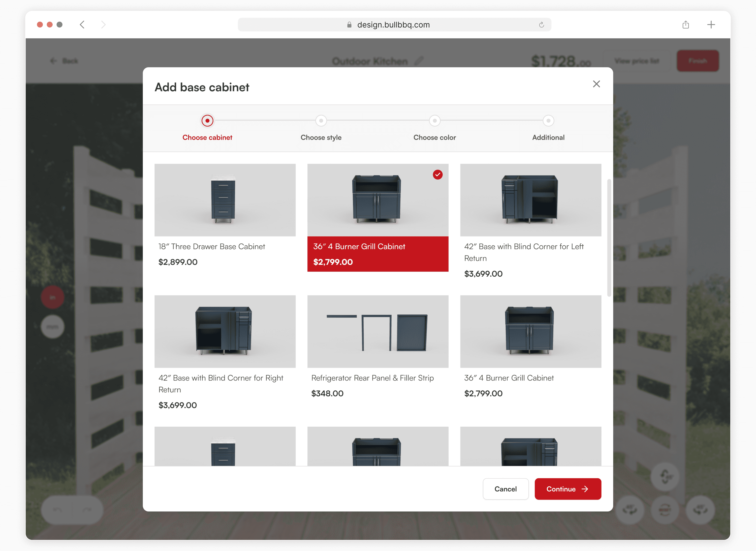This screenshot has width=756, height=551.
Task: Click the pencil icon beside Outdoor Kitchen
Action: point(419,61)
